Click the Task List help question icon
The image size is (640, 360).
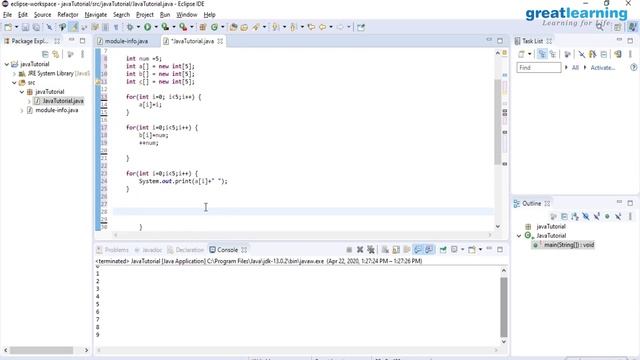tap(633, 68)
